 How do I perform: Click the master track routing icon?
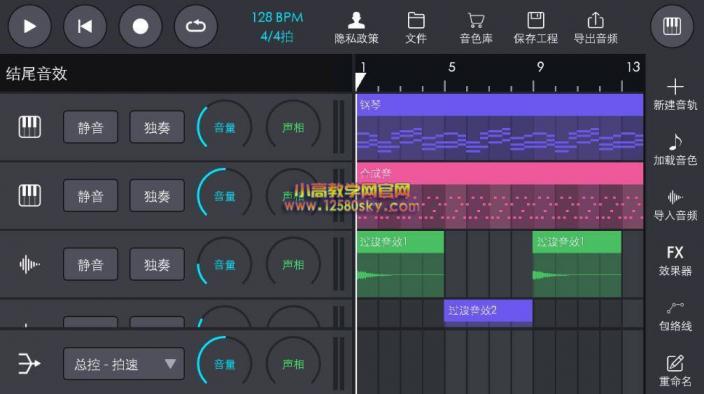(x=30, y=363)
